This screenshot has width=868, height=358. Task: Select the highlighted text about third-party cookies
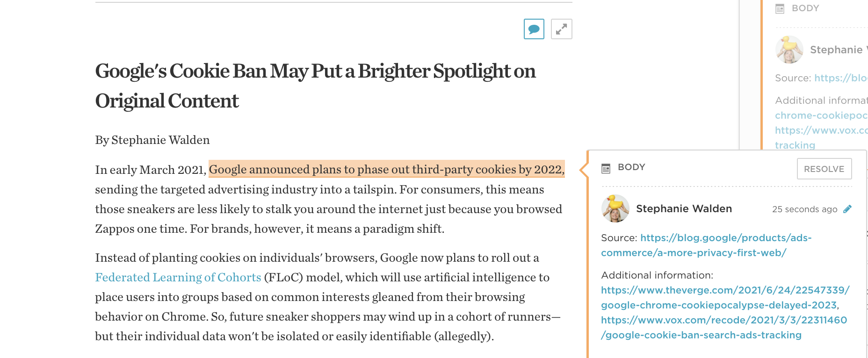386,169
